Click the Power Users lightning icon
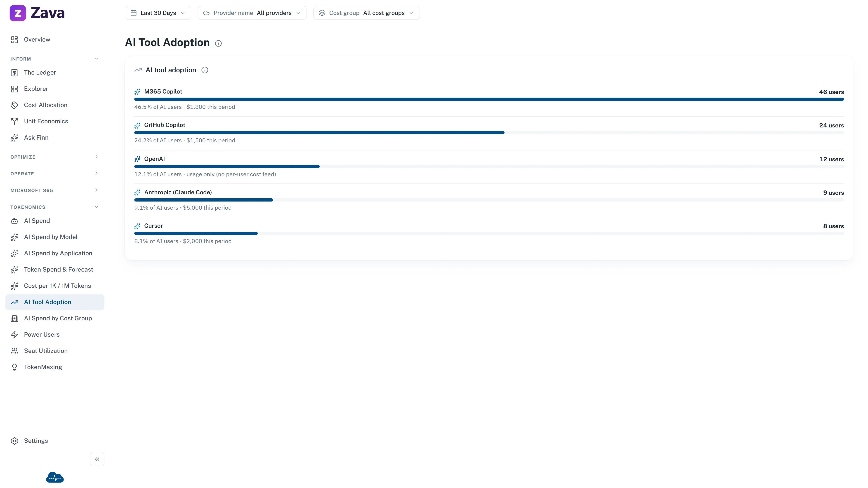 tap(14, 335)
